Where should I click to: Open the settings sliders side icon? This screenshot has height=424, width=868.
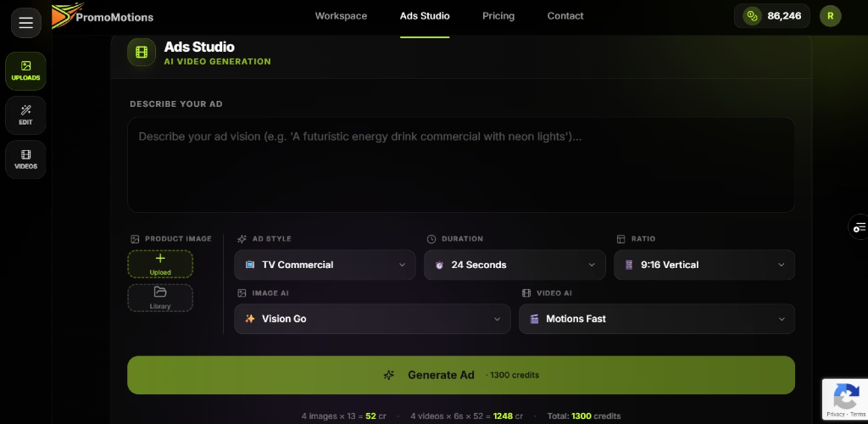pyautogui.click(x=859, y=227)
